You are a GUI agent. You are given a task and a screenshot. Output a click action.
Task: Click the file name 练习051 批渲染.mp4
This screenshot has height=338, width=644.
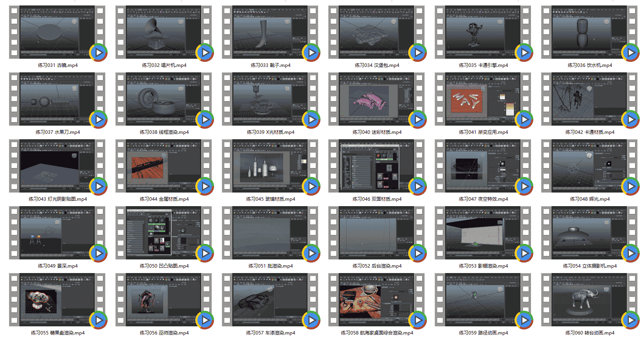(x=271, y=266)
